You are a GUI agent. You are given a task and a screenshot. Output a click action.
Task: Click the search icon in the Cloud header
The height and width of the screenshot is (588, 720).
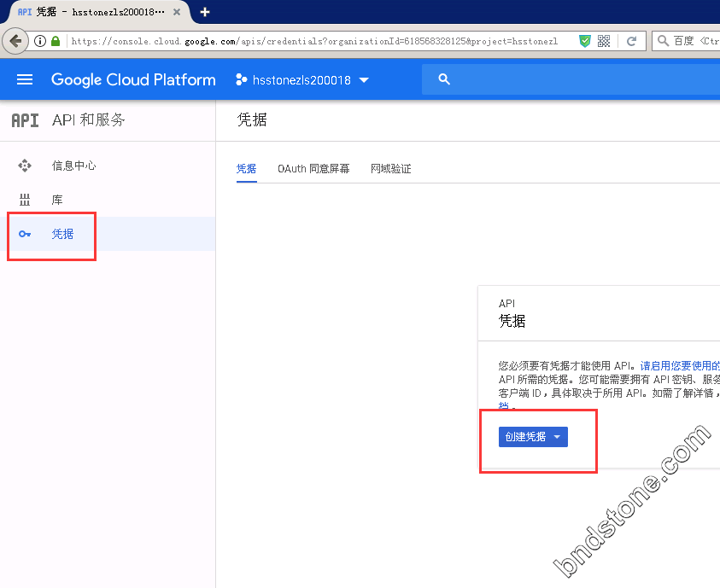(x=444, y=79)
